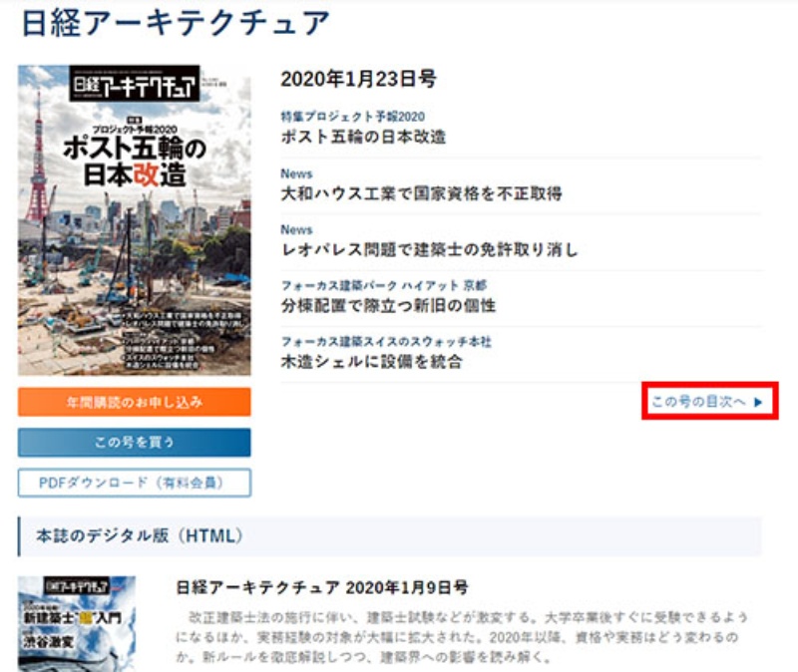Go to この号の目次へ link text
This screenshot has width=798, height=672.
click(x=698, y=403)
